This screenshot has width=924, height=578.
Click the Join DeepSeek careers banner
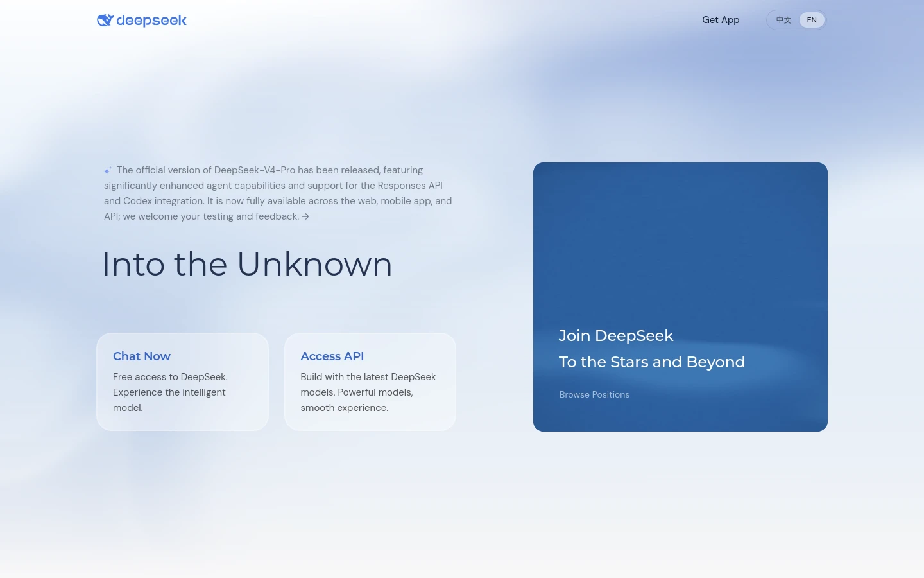pyautogui.click(x=680, y=297)
